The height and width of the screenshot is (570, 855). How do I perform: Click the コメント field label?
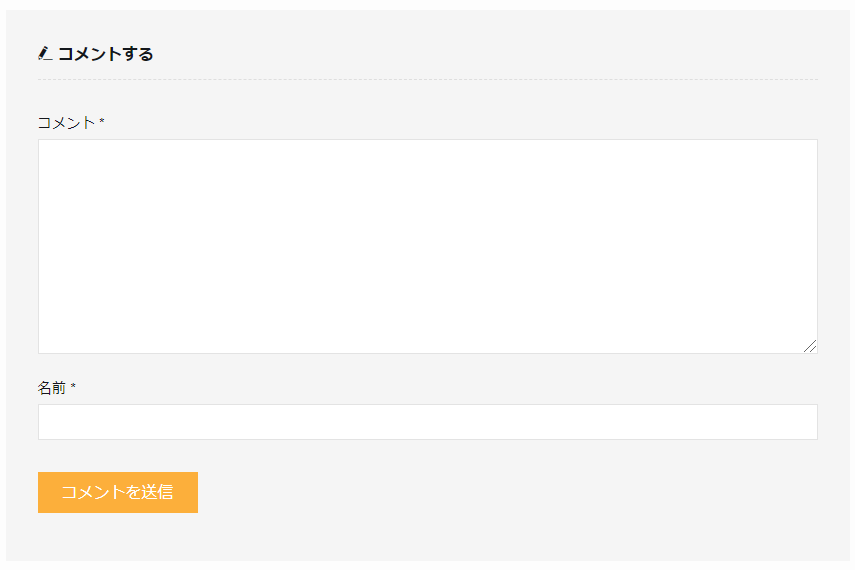tap(66, 122)
